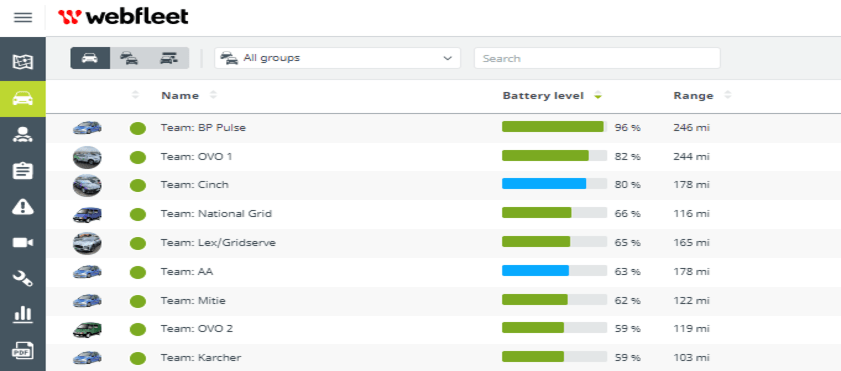Switch to vehicle groups view toggle

(129, 58)
